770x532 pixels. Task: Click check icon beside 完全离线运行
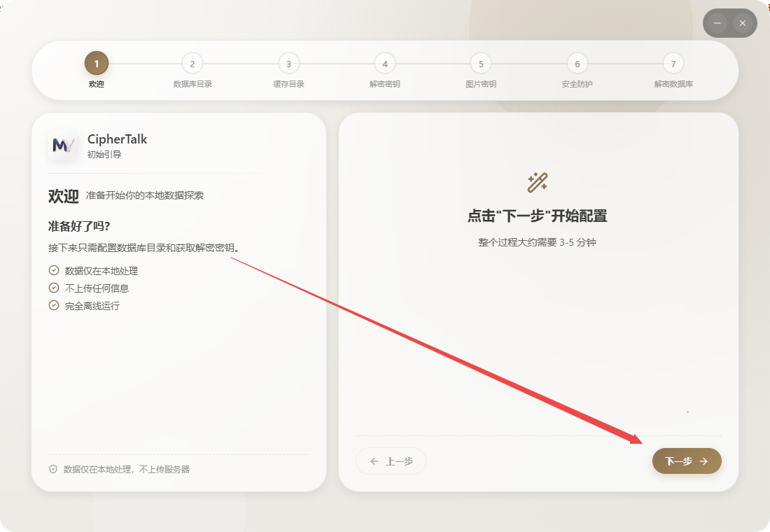click(x=54, y=305)
